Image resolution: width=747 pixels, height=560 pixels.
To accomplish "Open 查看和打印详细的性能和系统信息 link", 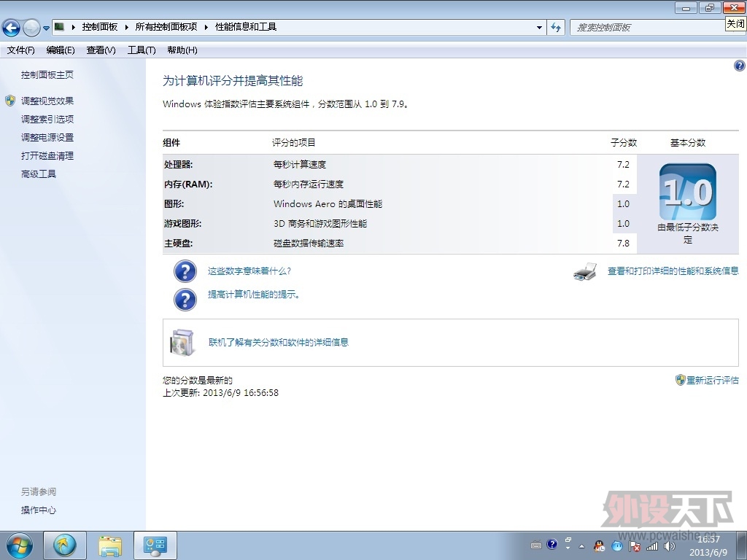I will (x=673, y=271).
